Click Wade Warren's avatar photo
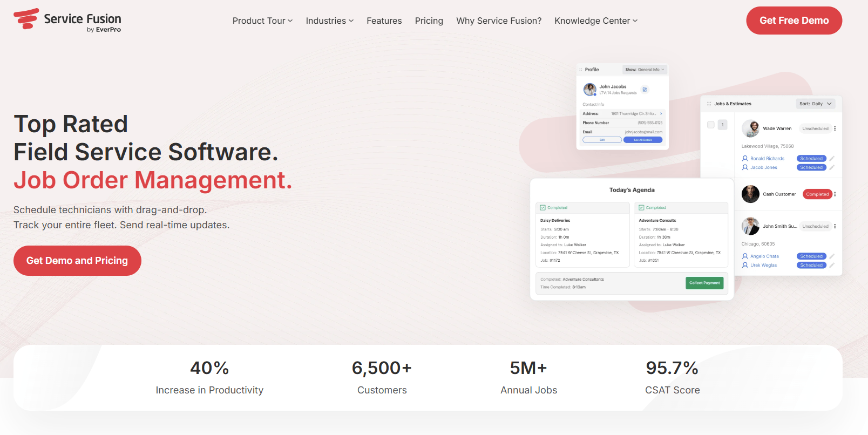 750,128
